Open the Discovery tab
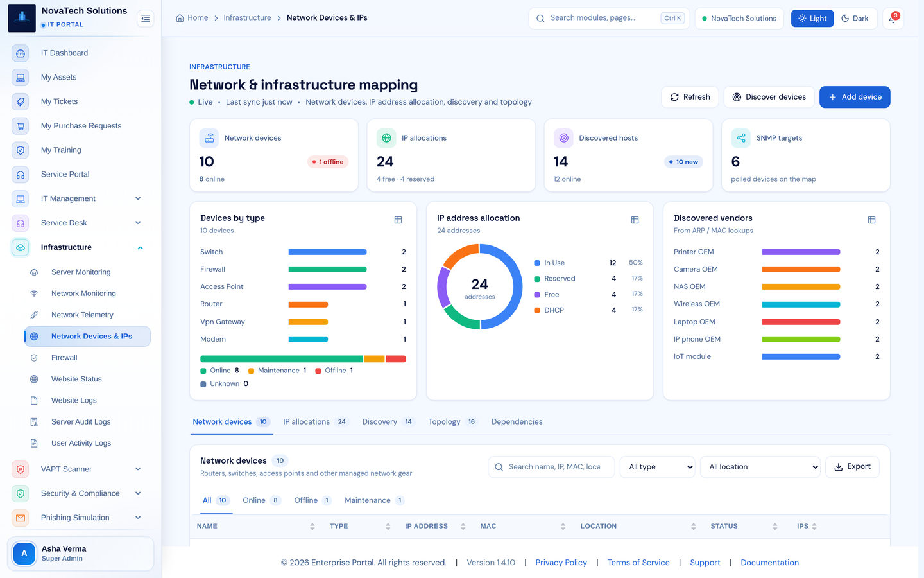The height and width of the screenshot is (578, 924). 388,422
